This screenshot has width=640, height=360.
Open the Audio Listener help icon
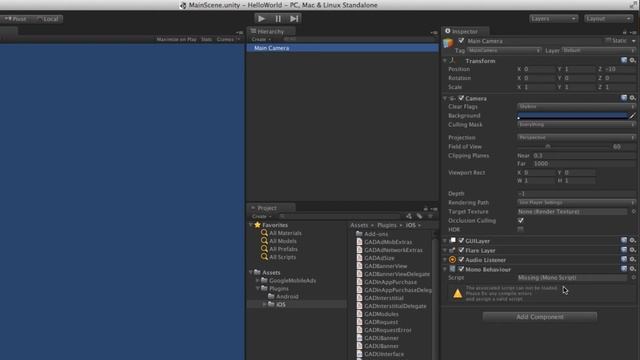pyautogui.click(x=624, y=259)
